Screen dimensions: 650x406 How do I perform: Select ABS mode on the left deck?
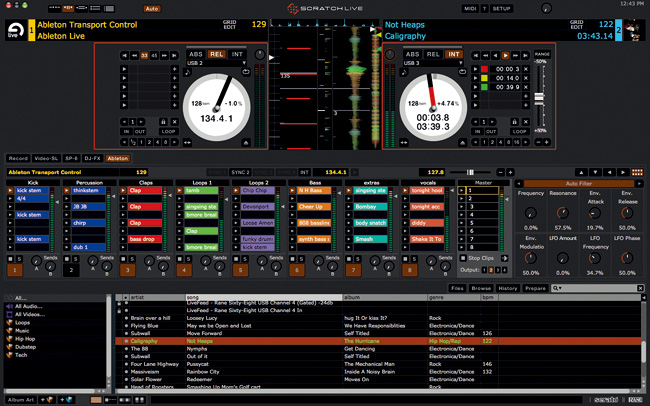click(x=196, y=54)
